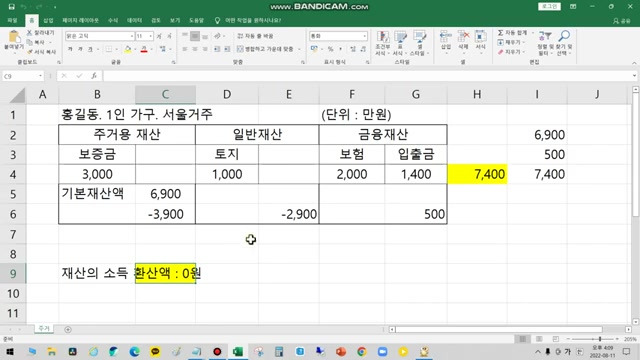Open the font name combo box

(99, 36)
